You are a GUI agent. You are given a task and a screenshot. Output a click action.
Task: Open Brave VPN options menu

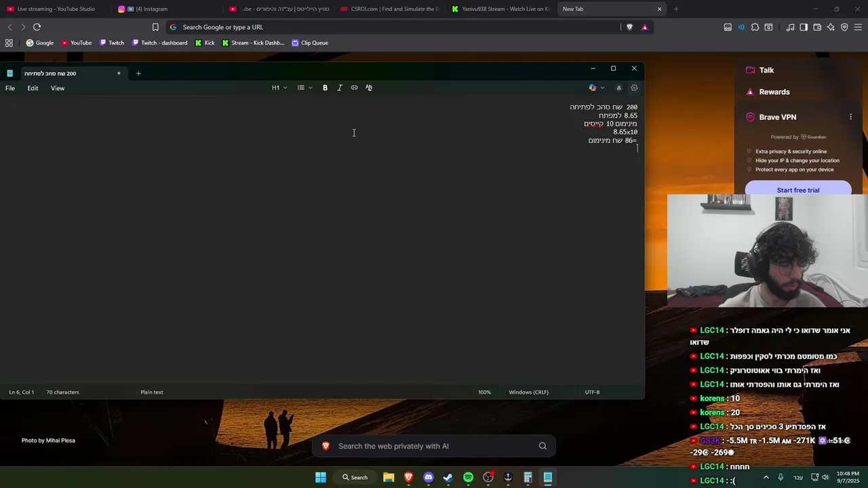click(850, 117)
